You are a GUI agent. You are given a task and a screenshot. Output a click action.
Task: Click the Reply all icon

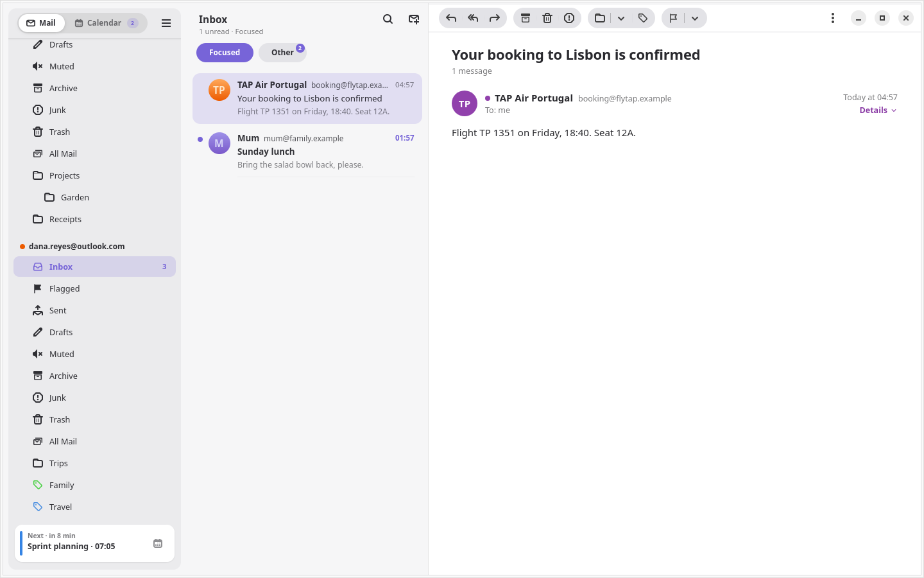point(473,18)
